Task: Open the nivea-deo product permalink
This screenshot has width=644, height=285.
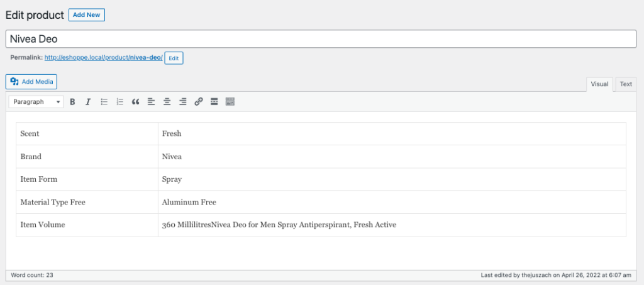Action: (103, 57)
